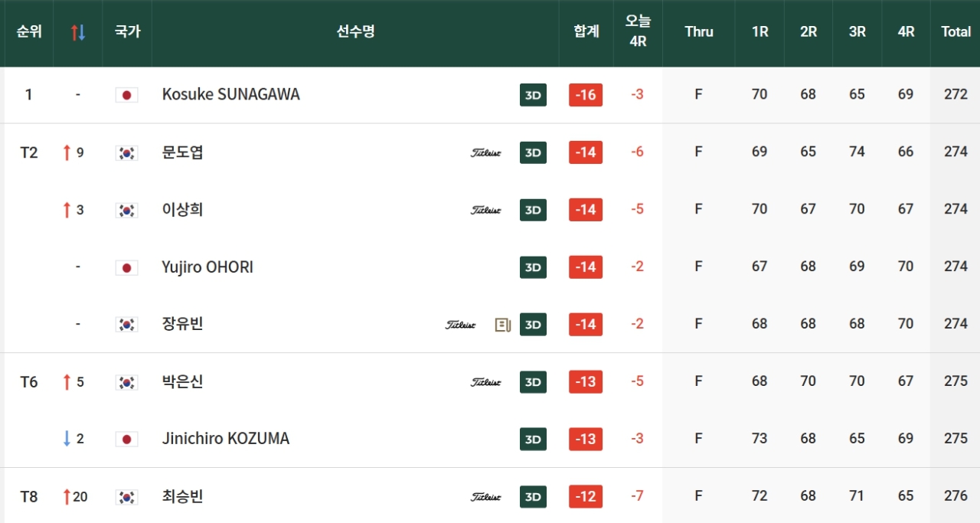Open 3D view for Yujiro OHORI
Viewport: 980px width, 523px height.
(x=533, y=267)
